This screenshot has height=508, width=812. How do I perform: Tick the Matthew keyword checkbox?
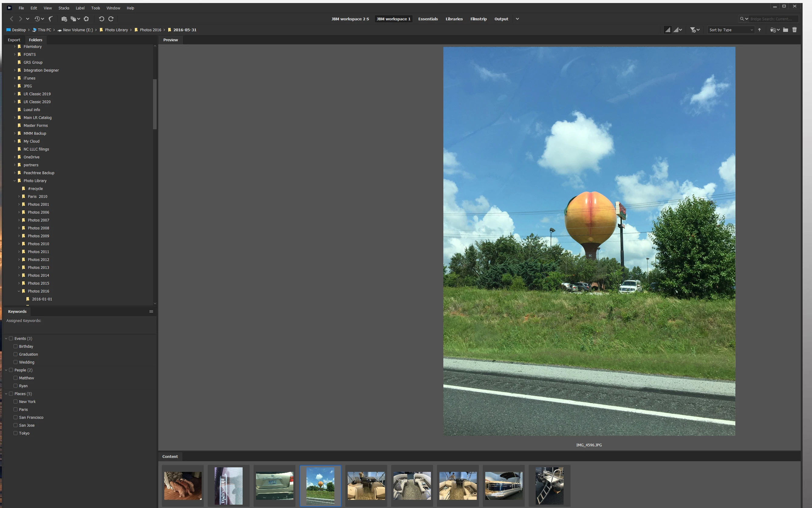[x=15, y=378]
